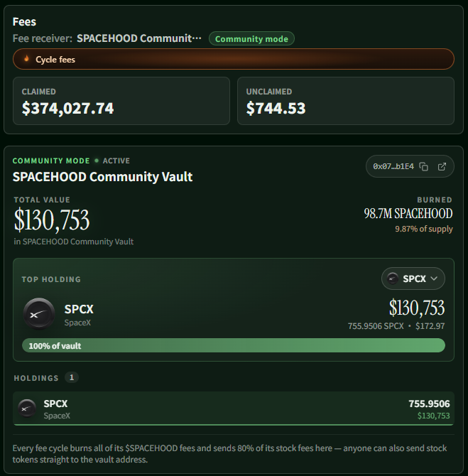Click the flame icon on Cycle fees

27,58
